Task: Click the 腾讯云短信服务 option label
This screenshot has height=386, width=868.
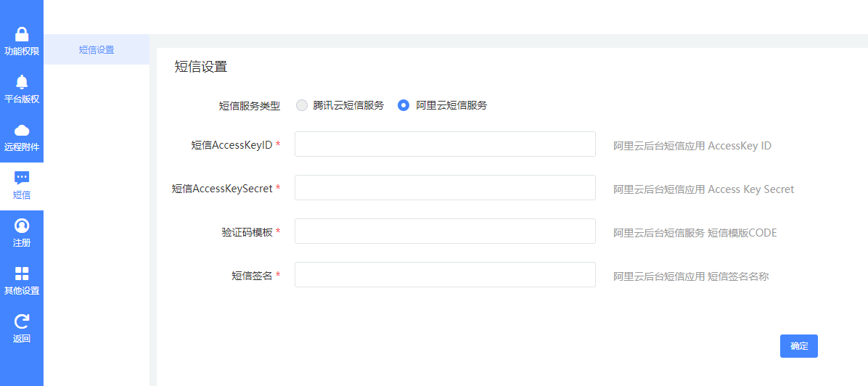Action: [348, 105]
